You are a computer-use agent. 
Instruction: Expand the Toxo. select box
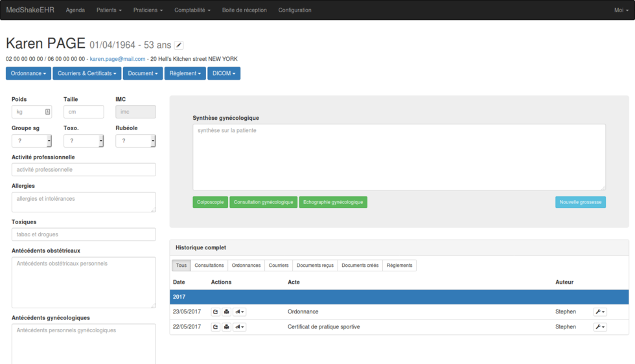coord(83,141)
